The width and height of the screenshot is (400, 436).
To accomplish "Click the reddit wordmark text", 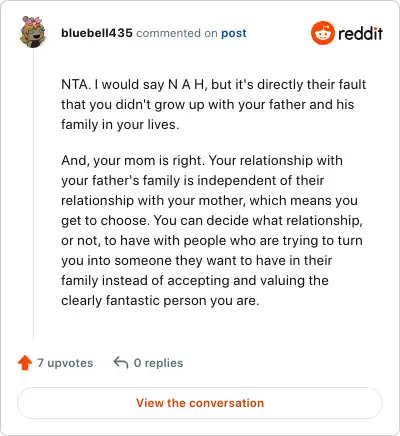I will coord(360,33).
